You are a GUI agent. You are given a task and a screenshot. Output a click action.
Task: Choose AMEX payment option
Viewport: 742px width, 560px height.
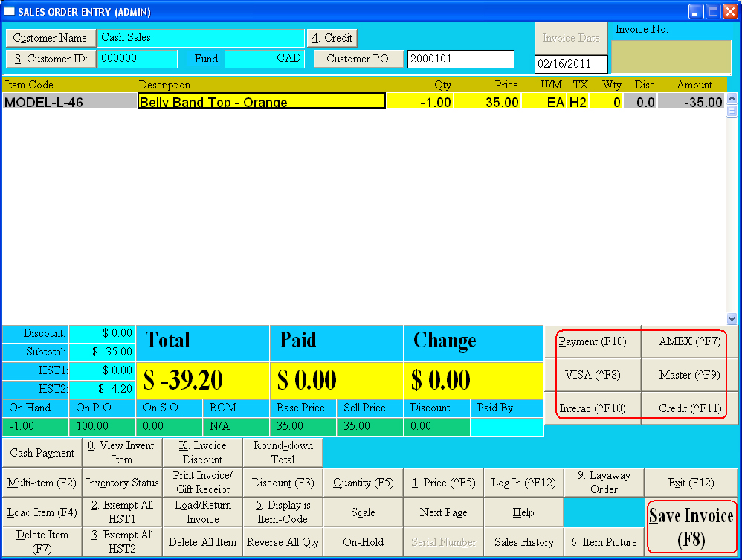click(689, 341)
